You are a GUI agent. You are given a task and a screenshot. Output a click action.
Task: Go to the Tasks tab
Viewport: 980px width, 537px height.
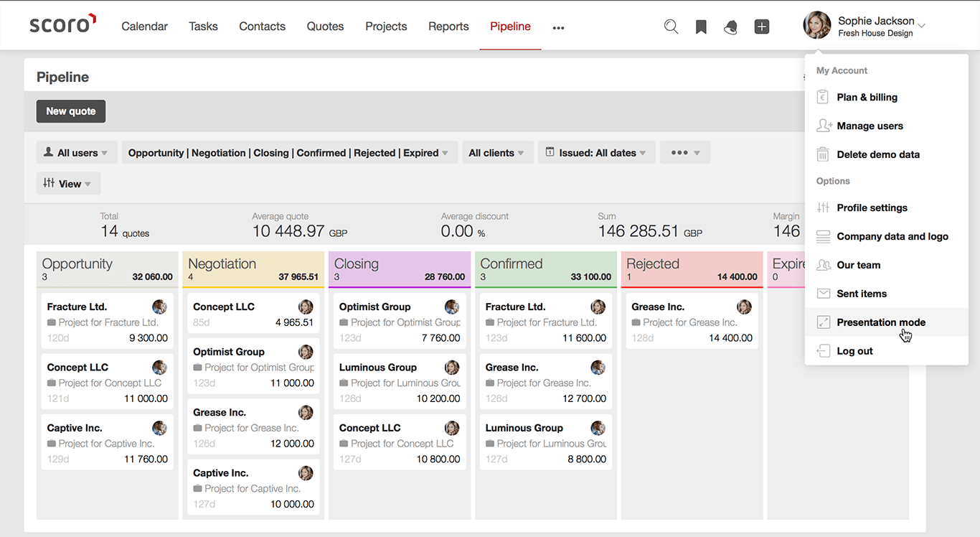[x=203, y=27]
